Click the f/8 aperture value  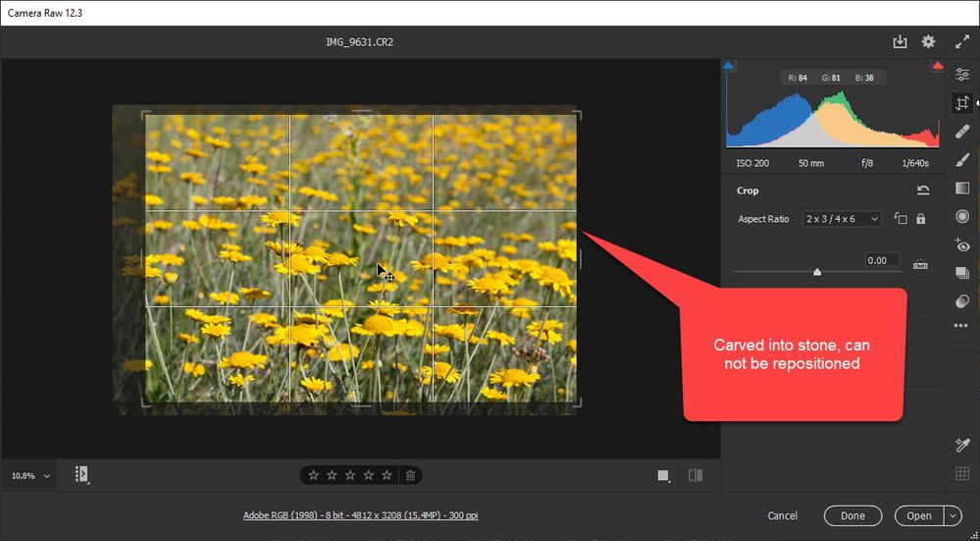(x=867, y=163)
